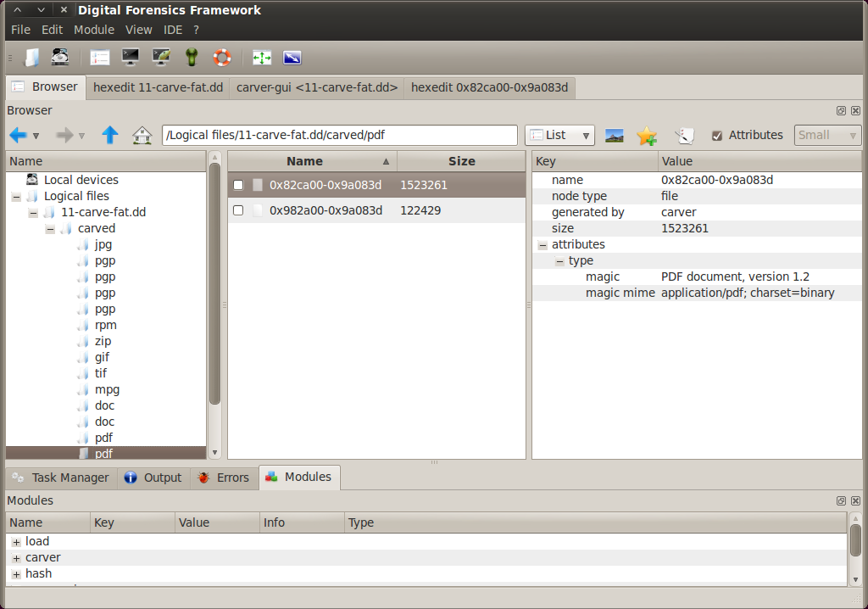The width and height of the screenshot is (868, 609).
Task: Open a local device using the disk toolbar icon
Action: point(59,57)
